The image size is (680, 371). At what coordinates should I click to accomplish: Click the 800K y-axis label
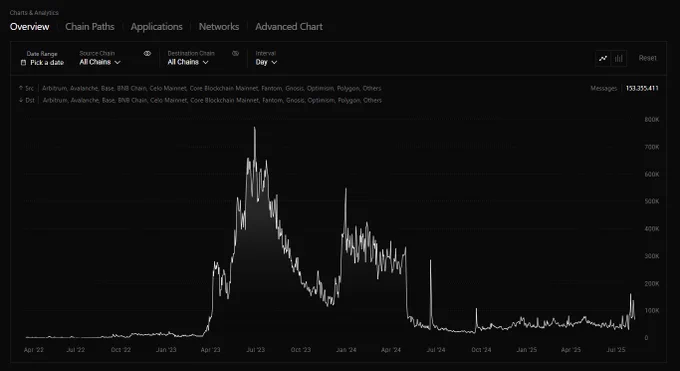[x=652, y=119]
